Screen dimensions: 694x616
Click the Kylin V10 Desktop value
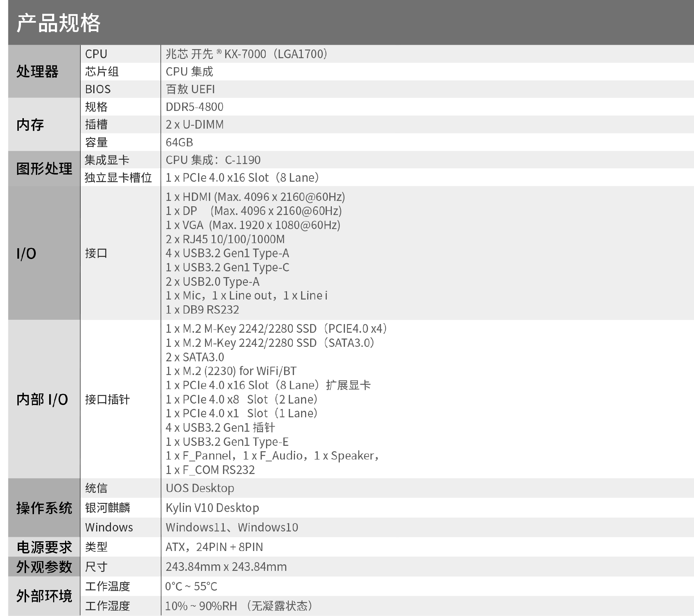click(x=212, y=508)
